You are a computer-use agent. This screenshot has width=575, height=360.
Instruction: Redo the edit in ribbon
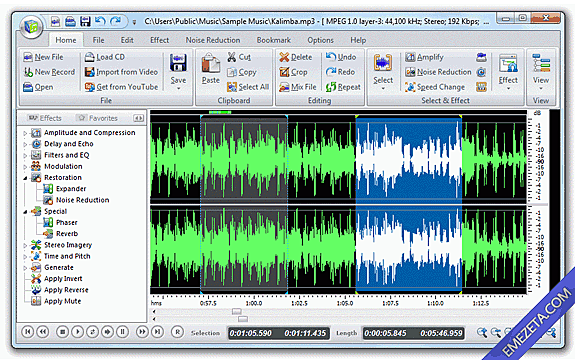(x=340, y=72)
